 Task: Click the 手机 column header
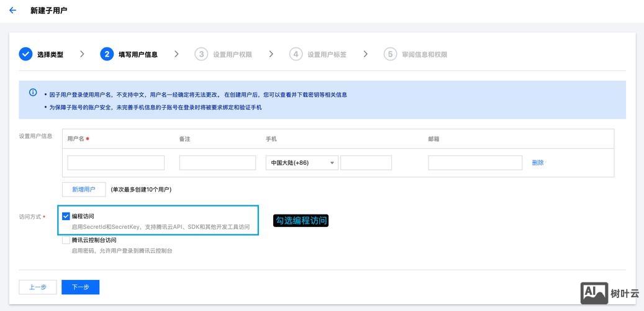(271, 139)
